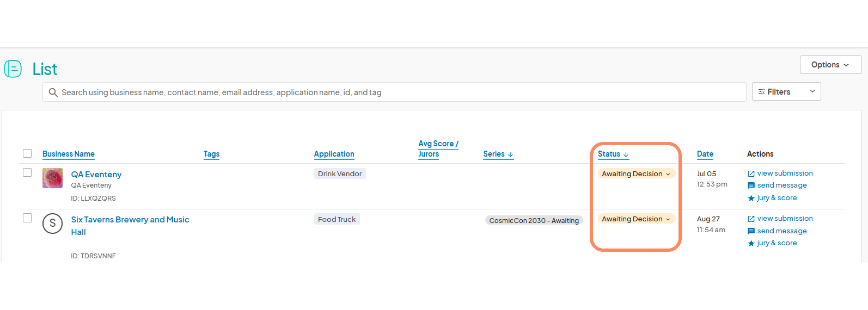Click the sort arrow next to Series
The image size is (868, 310).
[510, 154]
